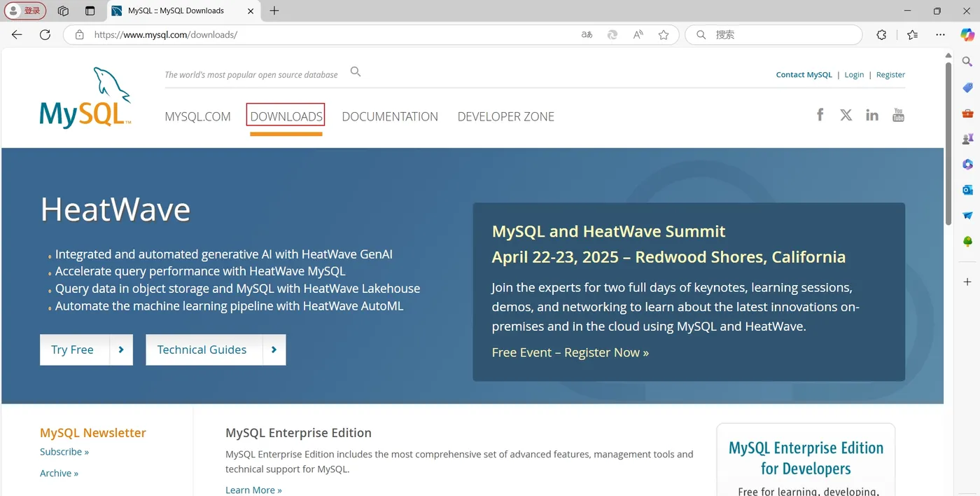Open the browser settings ellipsis menu
Image resolution: width=980 pixels, height=496 pixels.
coord(940,34)
